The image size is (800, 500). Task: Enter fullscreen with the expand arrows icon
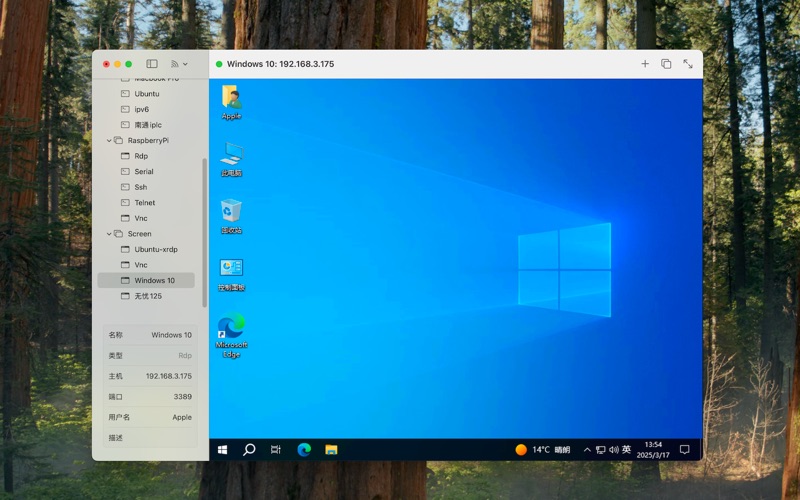coord(688,64)
